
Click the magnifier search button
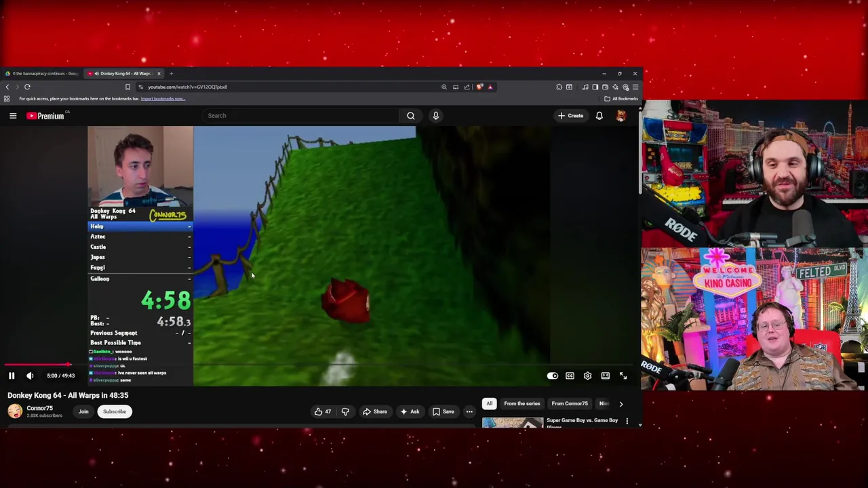[411, 116]
